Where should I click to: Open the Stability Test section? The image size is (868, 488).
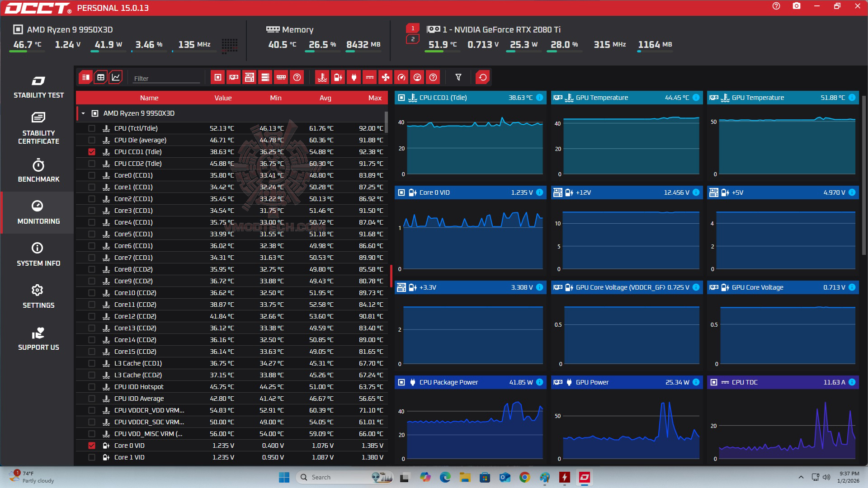[38, 87]
